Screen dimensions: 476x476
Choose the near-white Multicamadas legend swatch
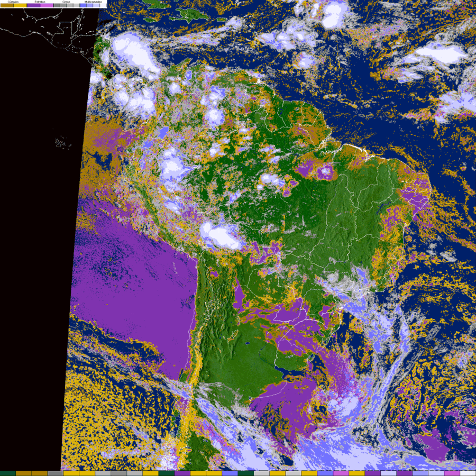(x=103, y=5)
